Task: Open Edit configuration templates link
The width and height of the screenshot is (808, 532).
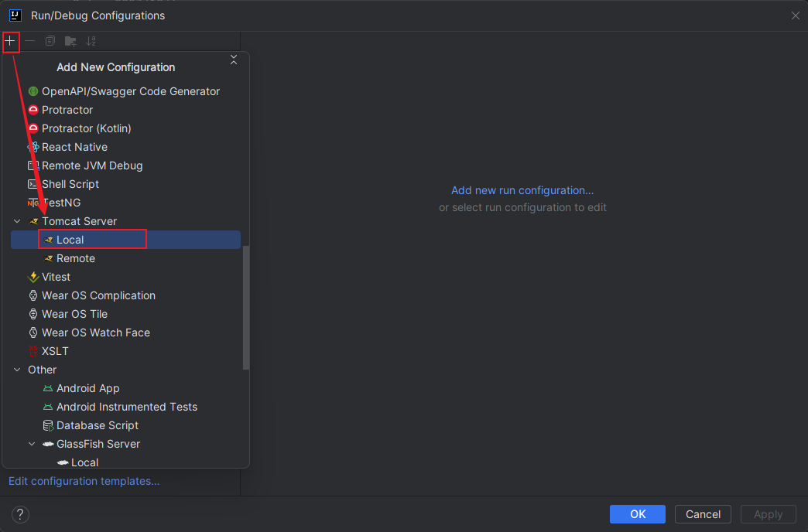Action: tap(84, 481)
